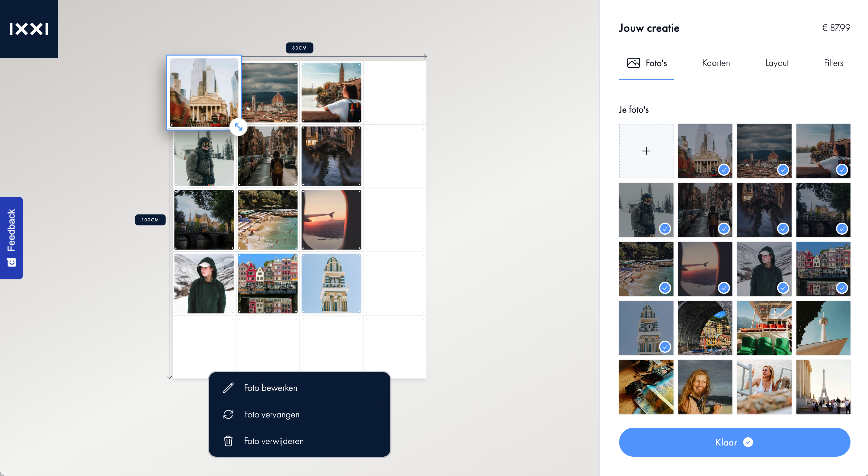This screenshot has height=476, width=868.
Task: Switch to the Layout tab
Action: [777, 63]
